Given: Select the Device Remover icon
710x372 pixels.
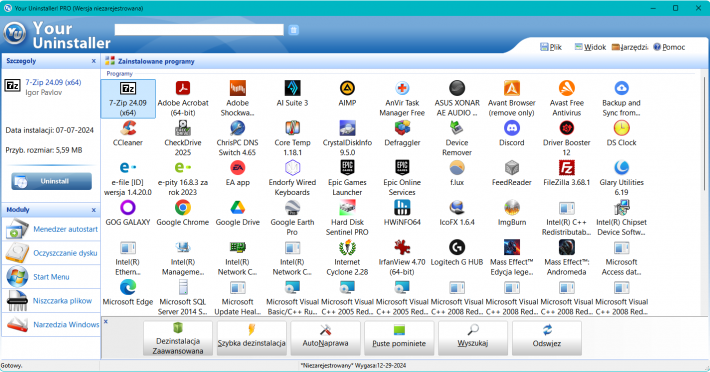Looking at the screenshot, I should 457,128.
